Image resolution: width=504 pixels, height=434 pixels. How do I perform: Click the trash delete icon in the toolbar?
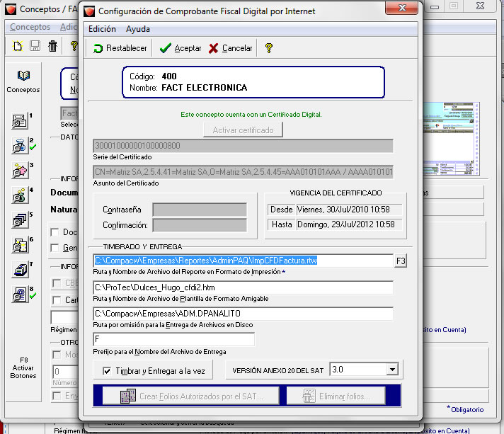(52, 46)
